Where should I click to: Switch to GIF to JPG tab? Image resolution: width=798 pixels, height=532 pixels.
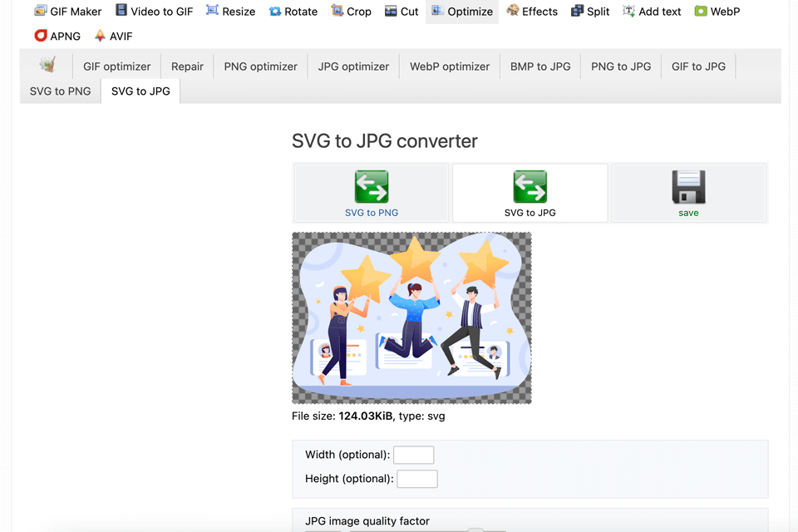tap(698, 66)
